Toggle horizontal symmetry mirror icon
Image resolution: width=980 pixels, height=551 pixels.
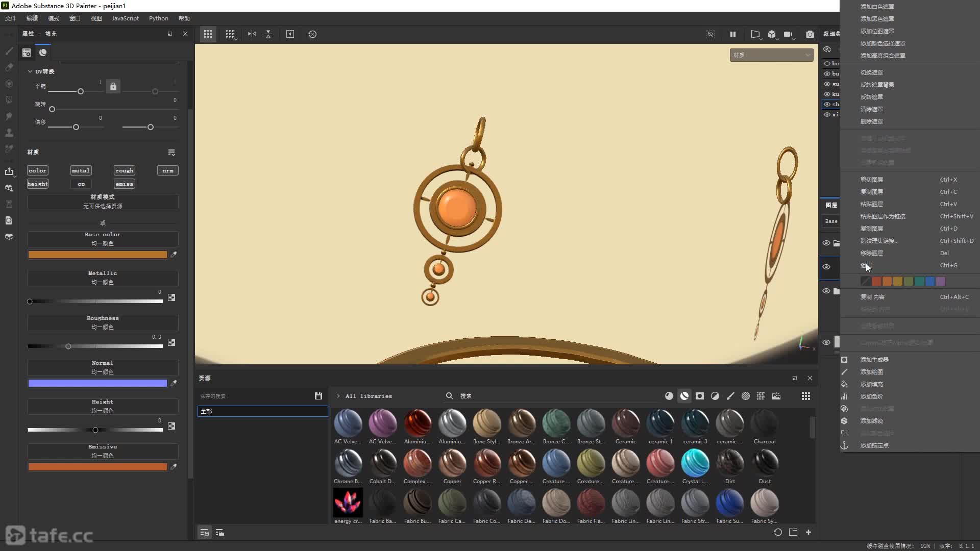click(252, 34)
